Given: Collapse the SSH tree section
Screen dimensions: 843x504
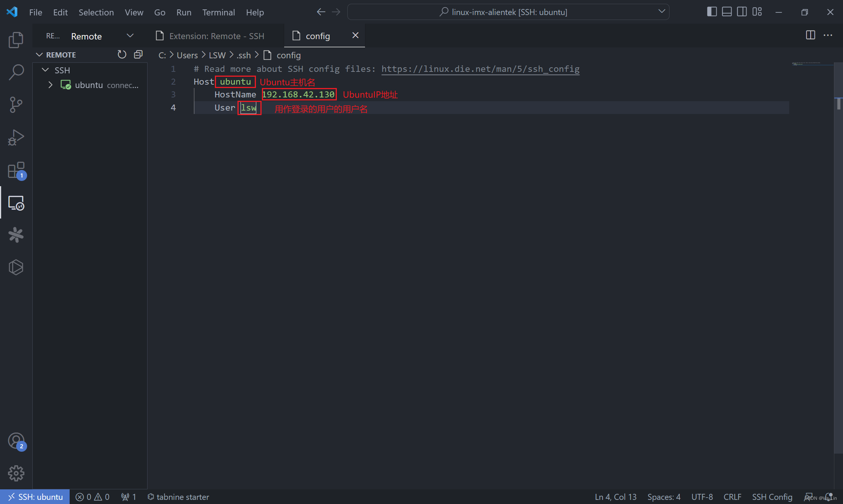Looking at the screenshot, I should tap(46, 70).
